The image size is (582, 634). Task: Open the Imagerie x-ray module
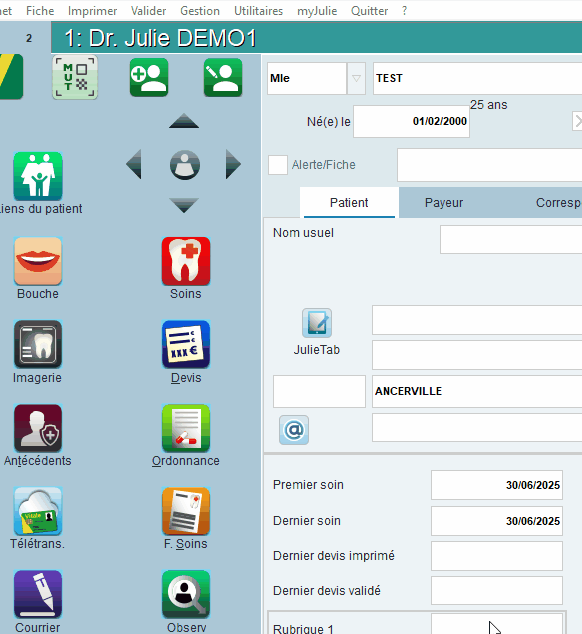point(38,344)
